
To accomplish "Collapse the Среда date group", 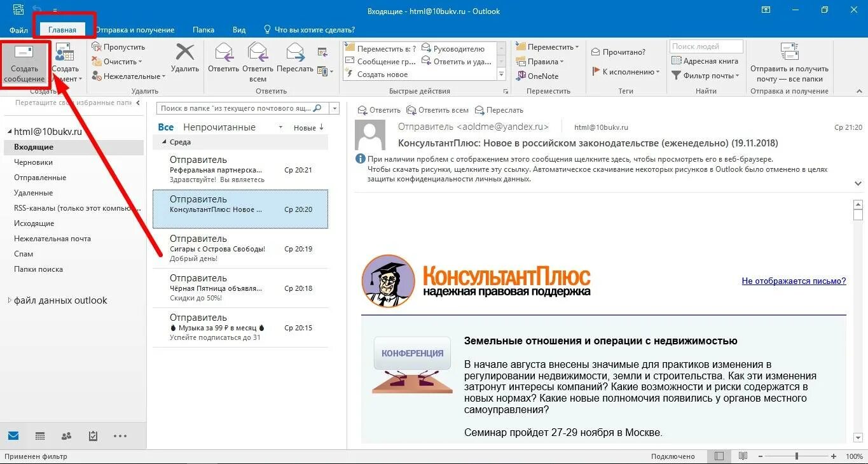I will pyautogui.click(x=164, y=143).
